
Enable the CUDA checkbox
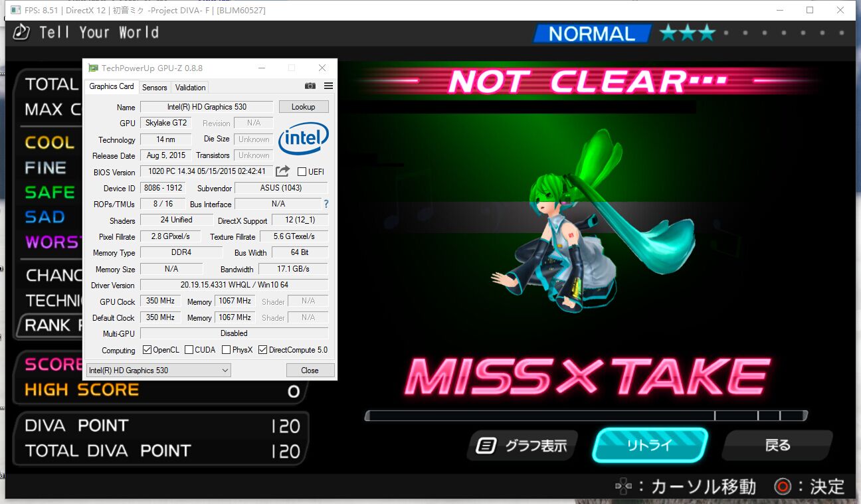189,350
